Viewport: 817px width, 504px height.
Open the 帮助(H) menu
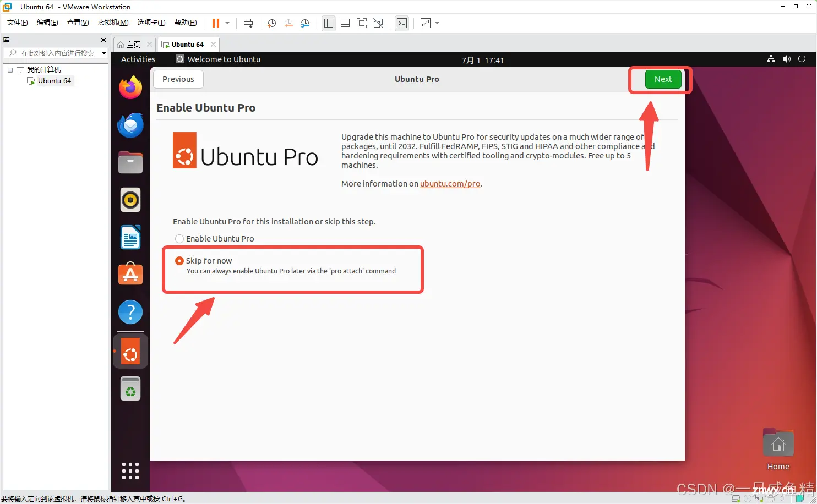tap(186, 23)
